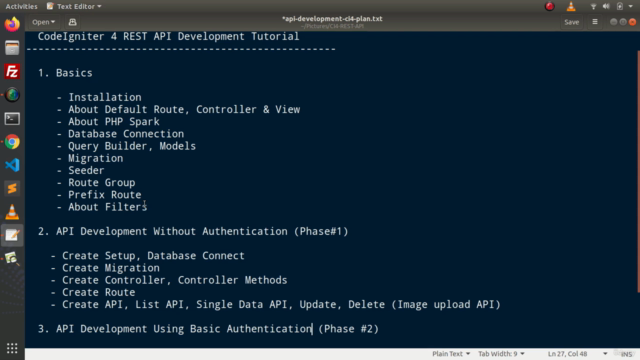Screen dimensions: 640x360
Task: Click the 'Create Setup, Database Connect' line
Action: [x=147, y=256]
